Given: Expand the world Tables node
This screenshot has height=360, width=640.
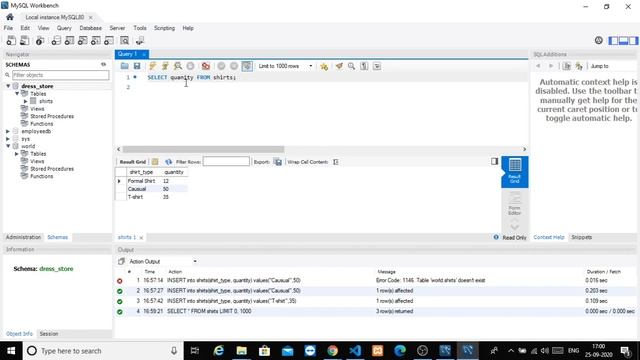Looking at the screenshot, I should pyautogui.click(x=17, y=153).
